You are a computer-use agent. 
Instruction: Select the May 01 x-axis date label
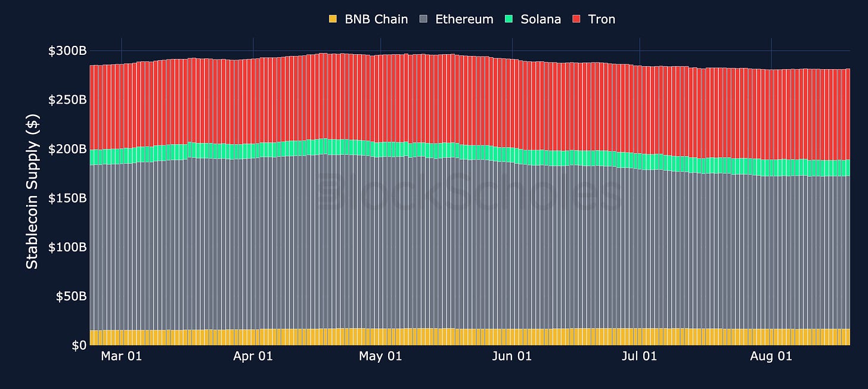380,357
